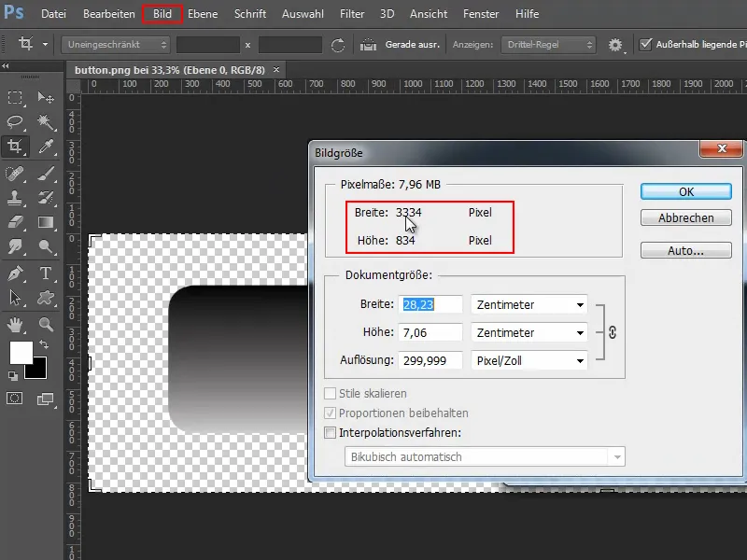747x560 pixels.
Task: Select the Eyedropper tool
Action: pyautogui.click(x=46, y=147)
